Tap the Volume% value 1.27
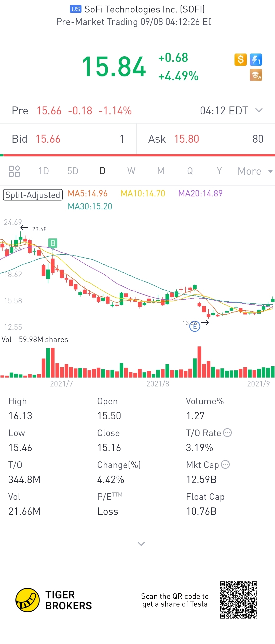The width and height of the screenshot is (275, 644). click(195, 416)
